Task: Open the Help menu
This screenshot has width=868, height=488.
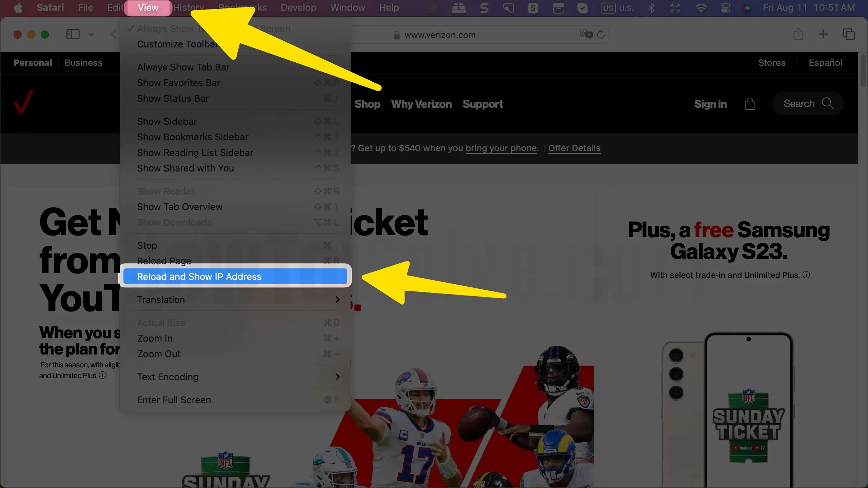Action: (x=389, y=7)
